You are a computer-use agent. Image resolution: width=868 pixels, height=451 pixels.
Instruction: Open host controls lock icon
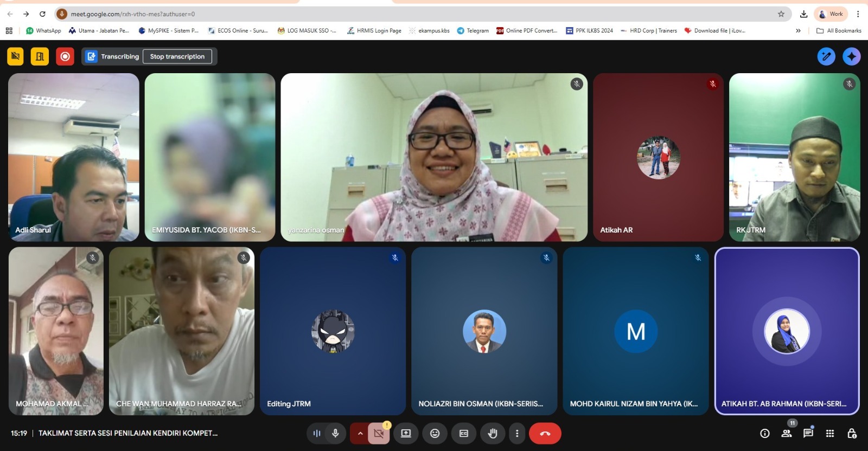point(852,433)
